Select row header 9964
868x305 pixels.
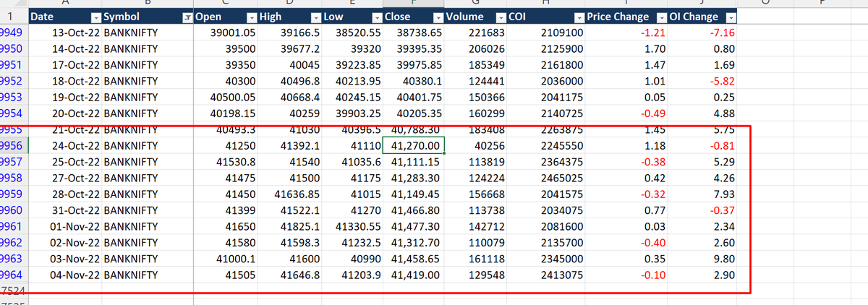[13, 275]
